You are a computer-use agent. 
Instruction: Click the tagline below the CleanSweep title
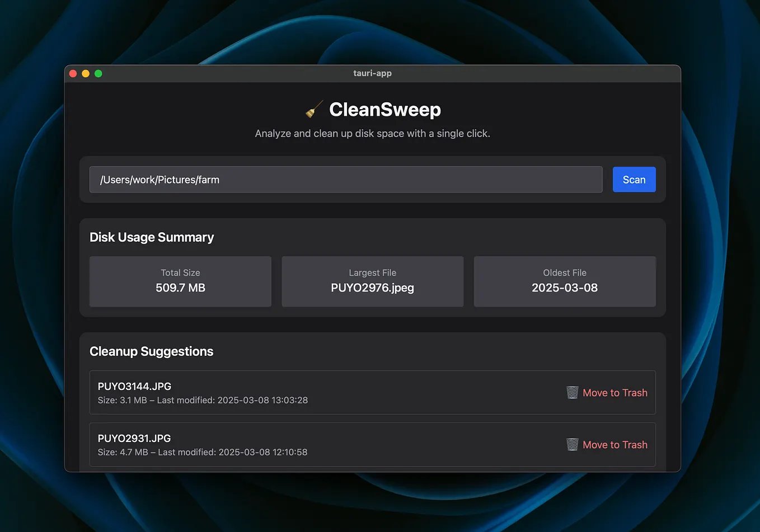(x=372, y=133)
